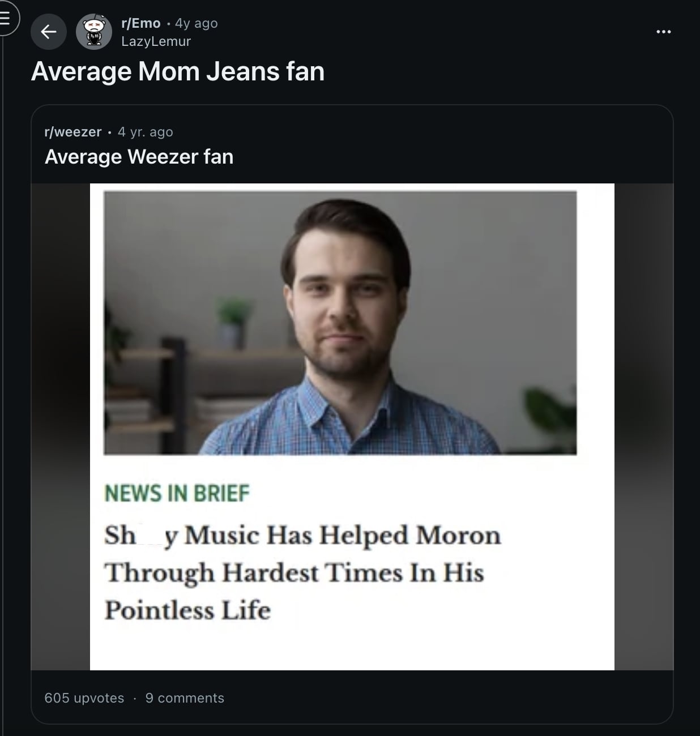Click the dark area above the crosspost card
700x736 pixels.
point(350,96)
